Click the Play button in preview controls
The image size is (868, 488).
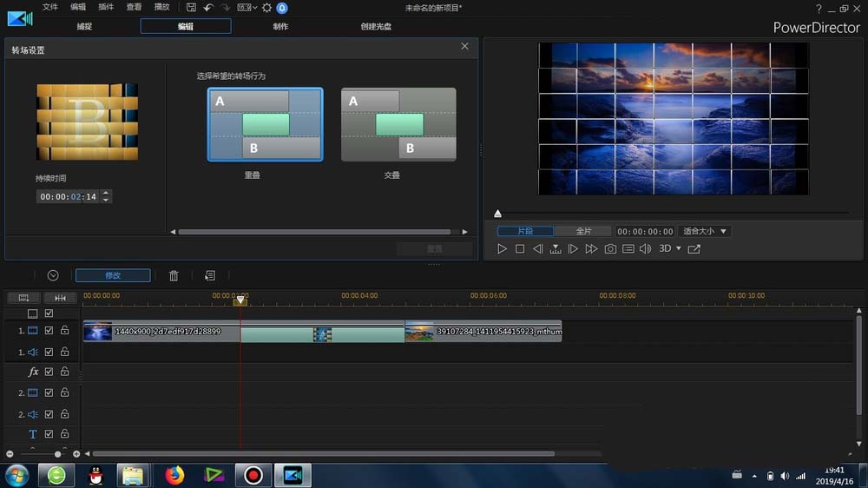click(x=502, y=249)
